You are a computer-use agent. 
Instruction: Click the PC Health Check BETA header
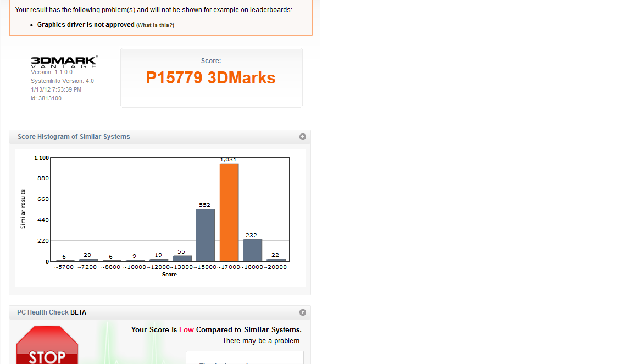tap(52, 312)
